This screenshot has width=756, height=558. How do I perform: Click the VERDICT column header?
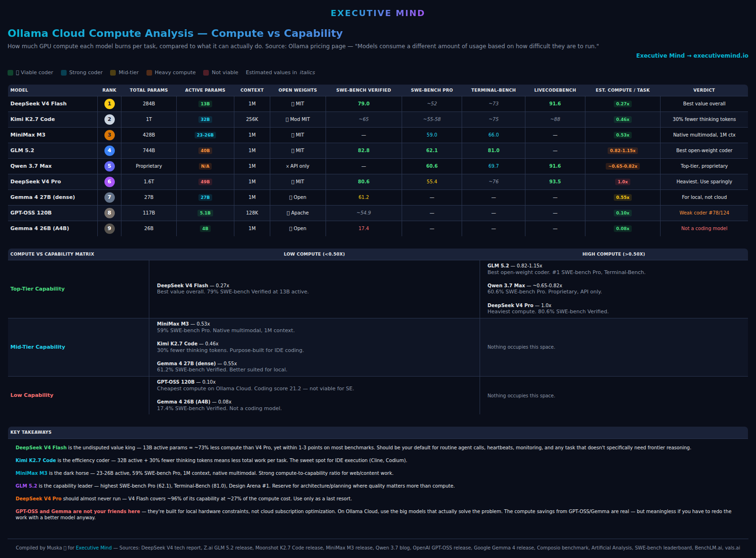(704, 90)
